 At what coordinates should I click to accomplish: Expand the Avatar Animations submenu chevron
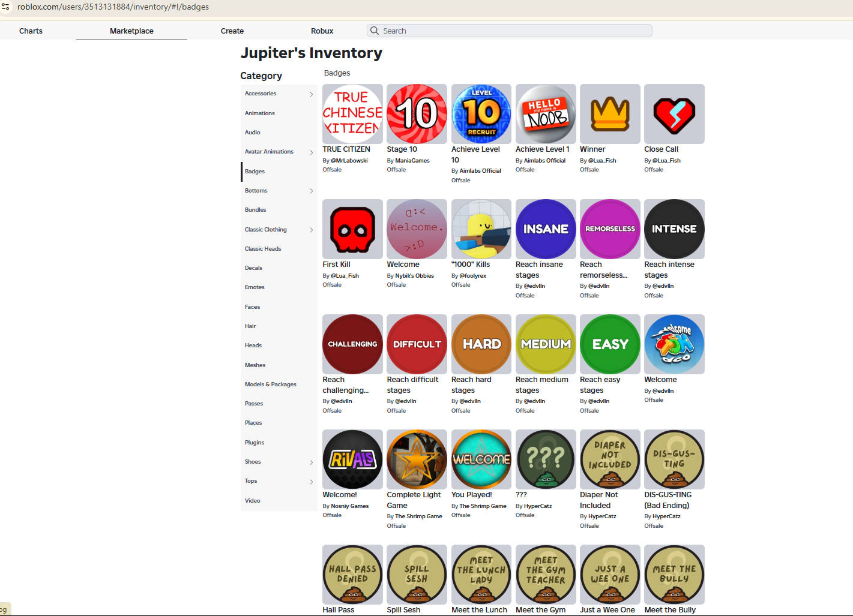311,152
